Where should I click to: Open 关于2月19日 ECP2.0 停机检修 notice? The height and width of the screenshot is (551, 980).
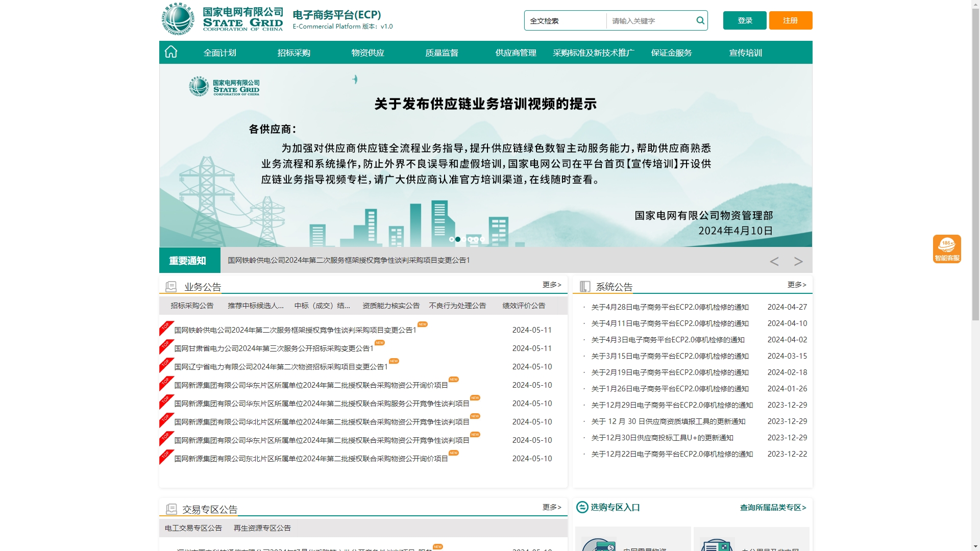coord(670,372)
